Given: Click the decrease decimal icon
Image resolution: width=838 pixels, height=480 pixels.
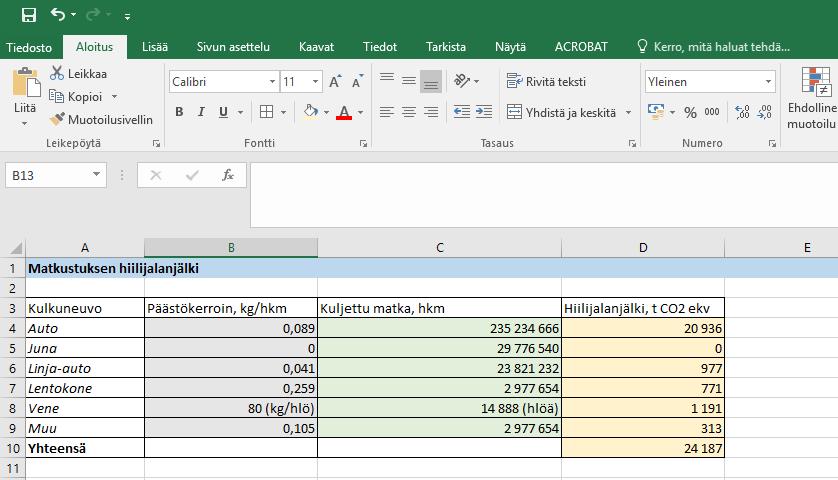Looking at the screenshot, I should coord(764,112).
